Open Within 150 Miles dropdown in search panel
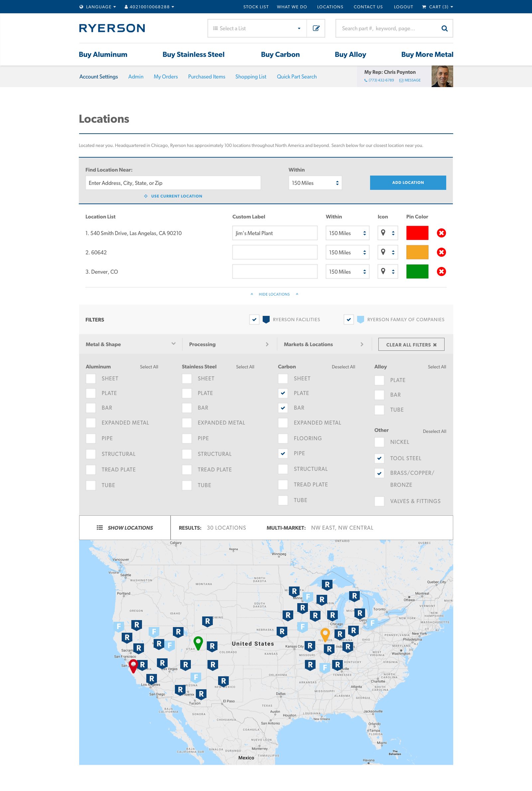Viewport: 532px width, 791px height. tap(315, 183)
